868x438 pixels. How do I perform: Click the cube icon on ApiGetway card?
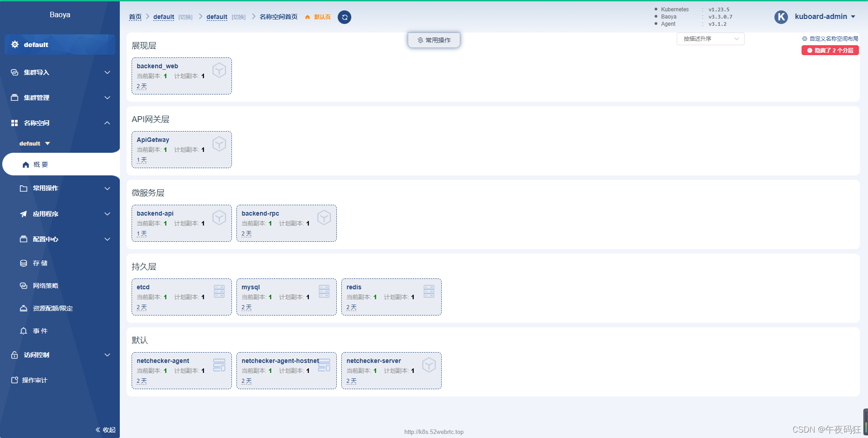click(x=219, y=144)
